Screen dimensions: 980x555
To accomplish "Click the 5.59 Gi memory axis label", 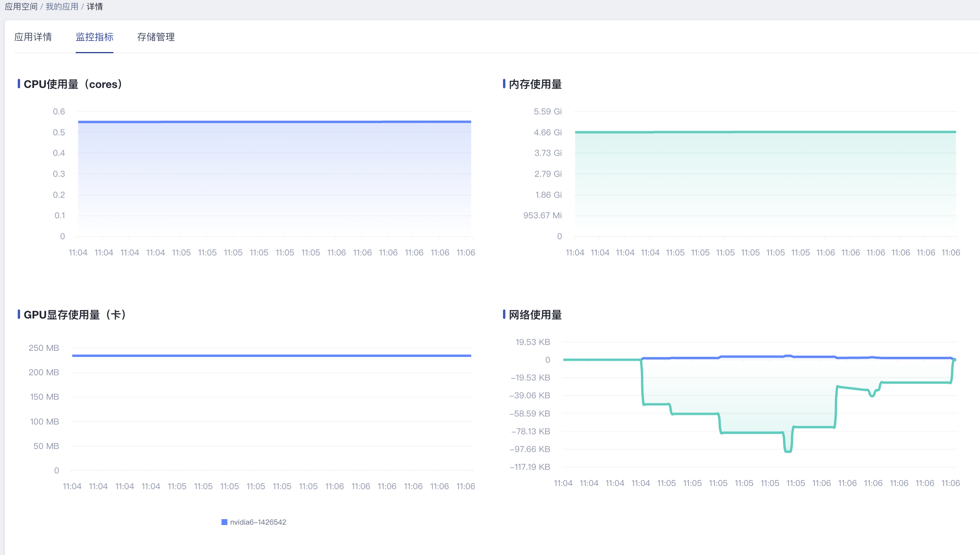I will [548, 112].
